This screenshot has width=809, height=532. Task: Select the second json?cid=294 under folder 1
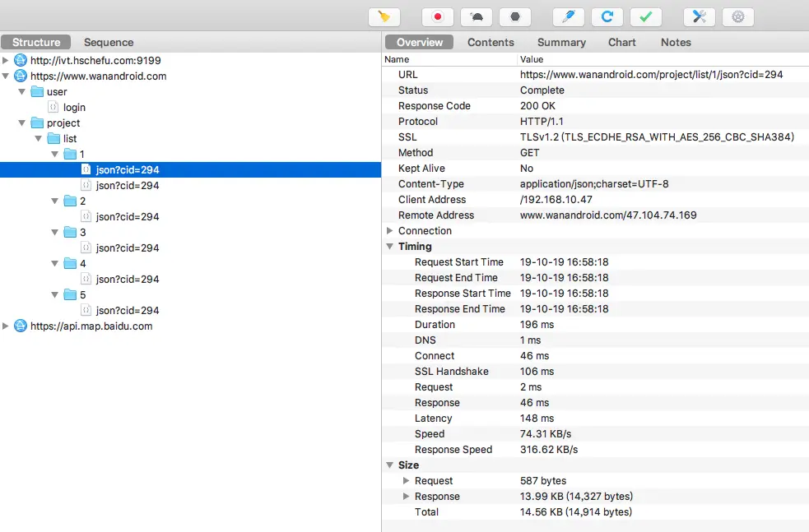tap(128, 186)
